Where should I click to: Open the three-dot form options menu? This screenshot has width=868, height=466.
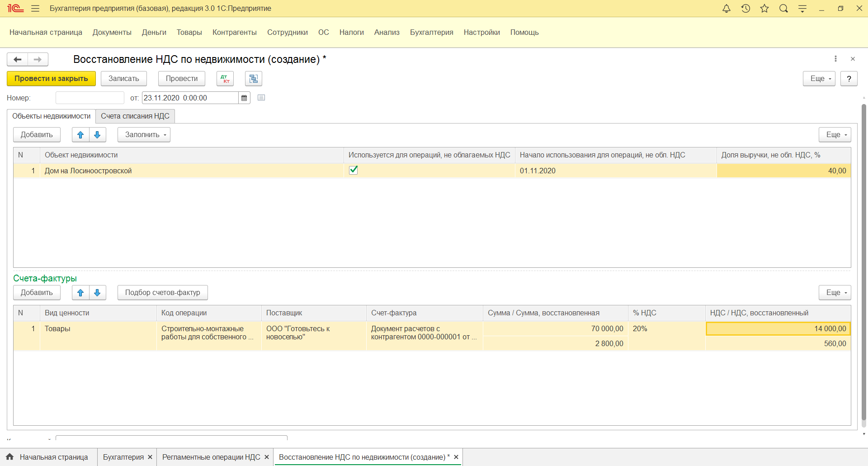[x=835, y=59]
